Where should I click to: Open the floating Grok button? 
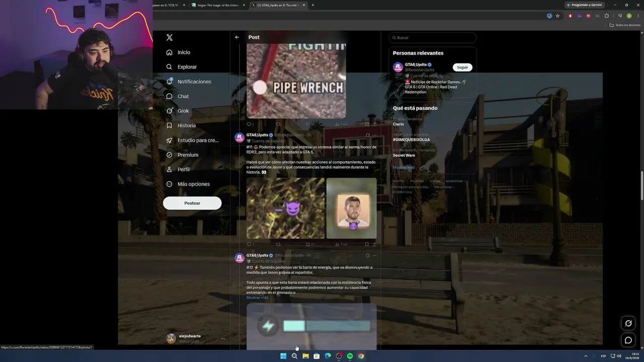point(628,323)
